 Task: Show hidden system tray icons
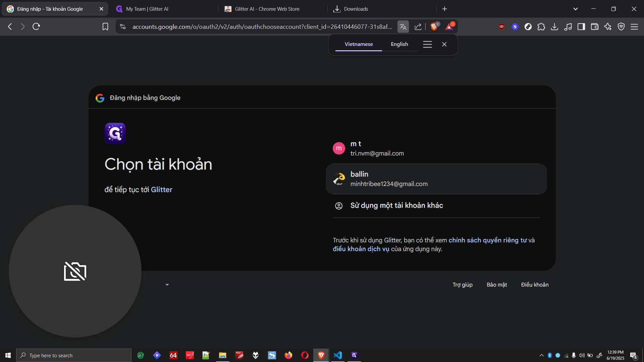click(x=541, y=355)
